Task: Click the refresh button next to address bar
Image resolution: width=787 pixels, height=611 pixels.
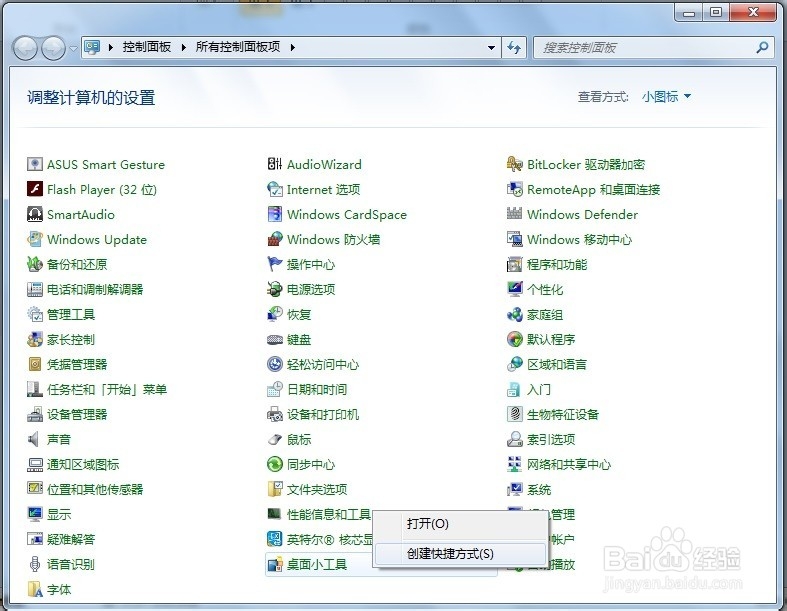Action: (514, 48)
